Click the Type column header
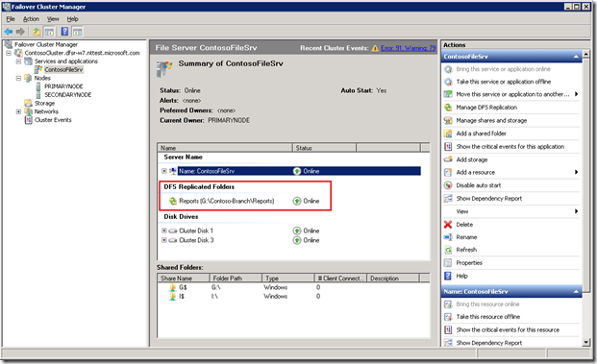 point(288,279)
